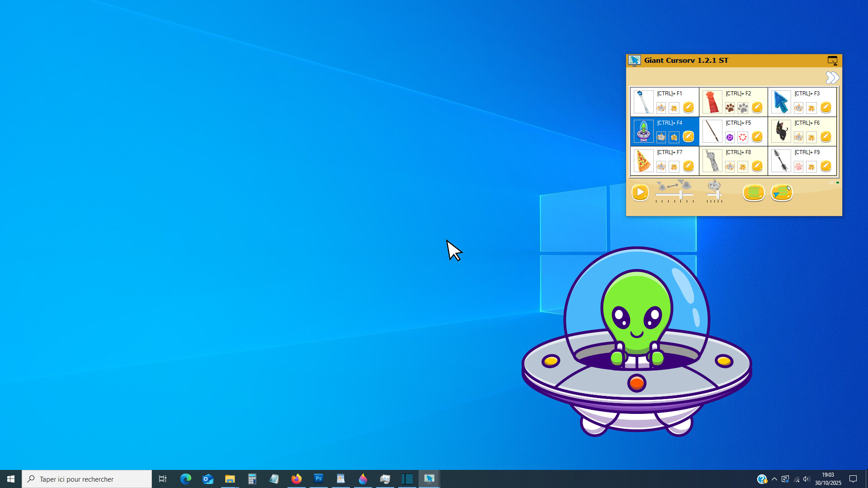
Task: Edit the CTRL+F8 mummy arm cursor
Action: (x=757, y=166)
